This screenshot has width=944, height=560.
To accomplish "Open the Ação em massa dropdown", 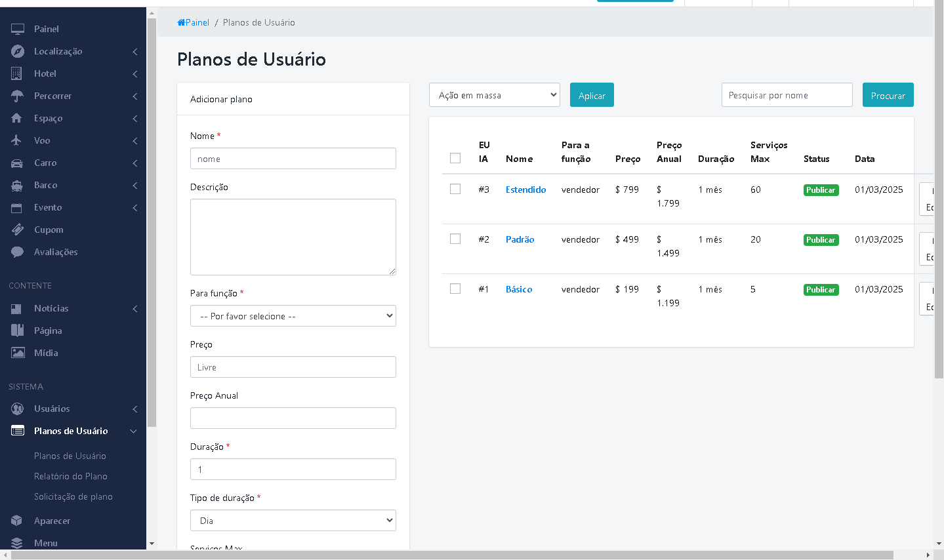I will (x=495, y=95).
